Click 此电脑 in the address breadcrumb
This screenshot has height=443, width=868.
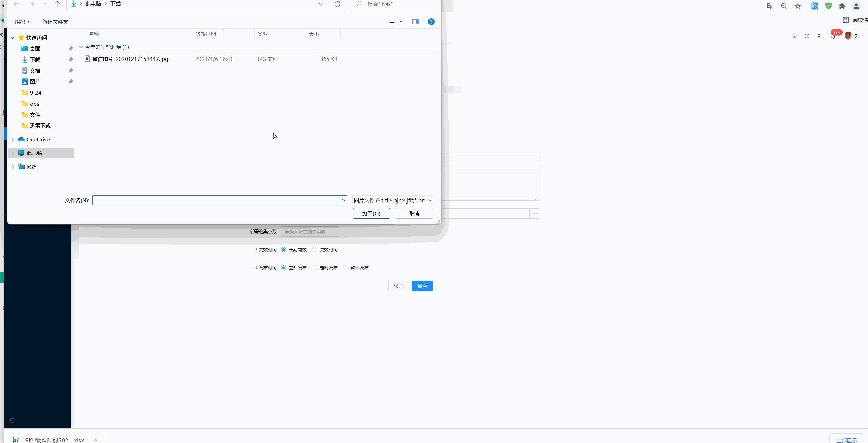93,4
